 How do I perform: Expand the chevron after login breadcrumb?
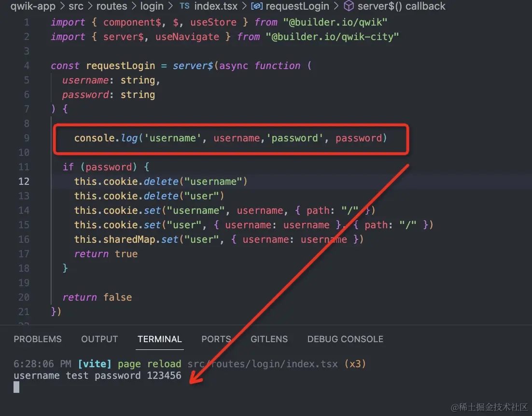click(170, 6)
